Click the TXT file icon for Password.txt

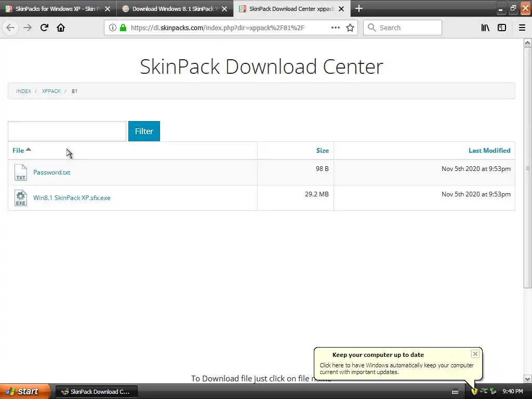point(21,172)
